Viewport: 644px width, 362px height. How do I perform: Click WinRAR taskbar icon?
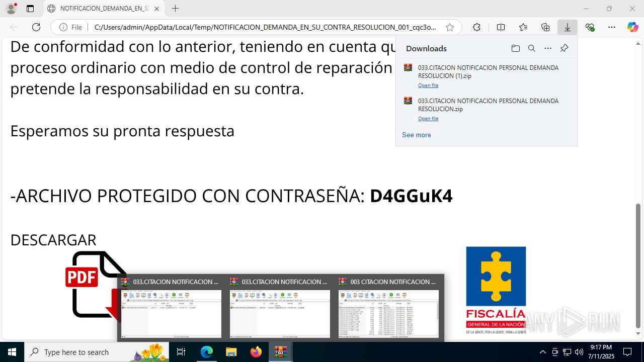[281, 352]
